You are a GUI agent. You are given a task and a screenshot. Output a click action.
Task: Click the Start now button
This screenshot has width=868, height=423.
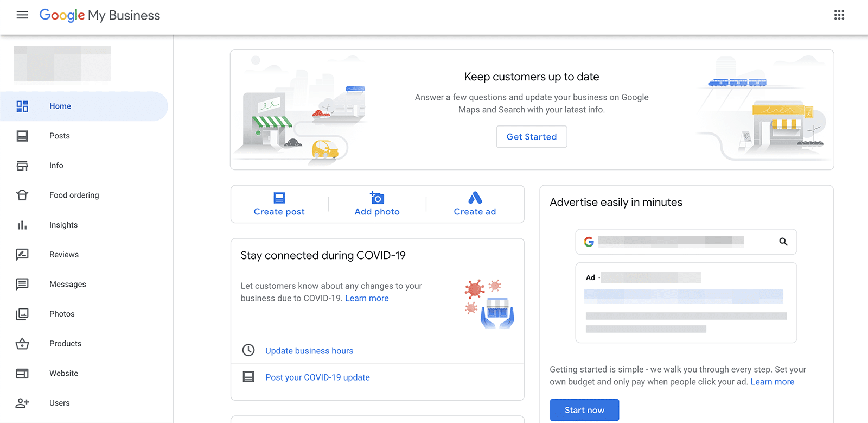tap(584, 410)
